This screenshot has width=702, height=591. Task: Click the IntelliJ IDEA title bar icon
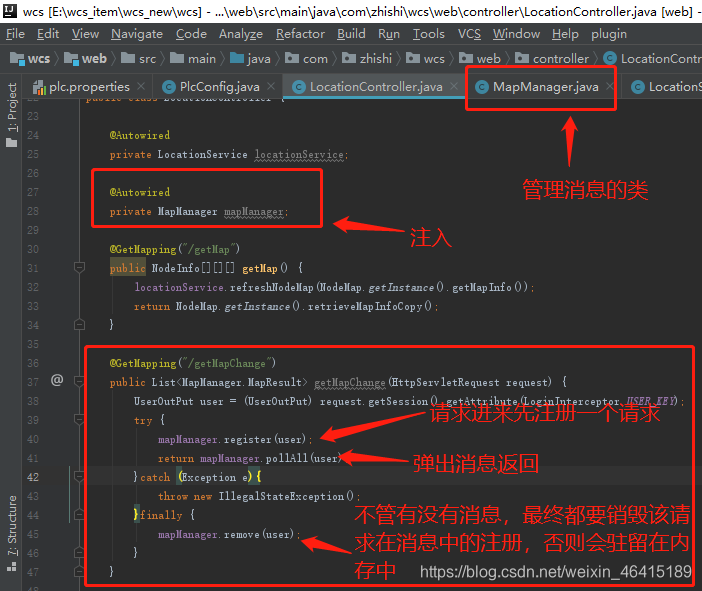[9, 11]
